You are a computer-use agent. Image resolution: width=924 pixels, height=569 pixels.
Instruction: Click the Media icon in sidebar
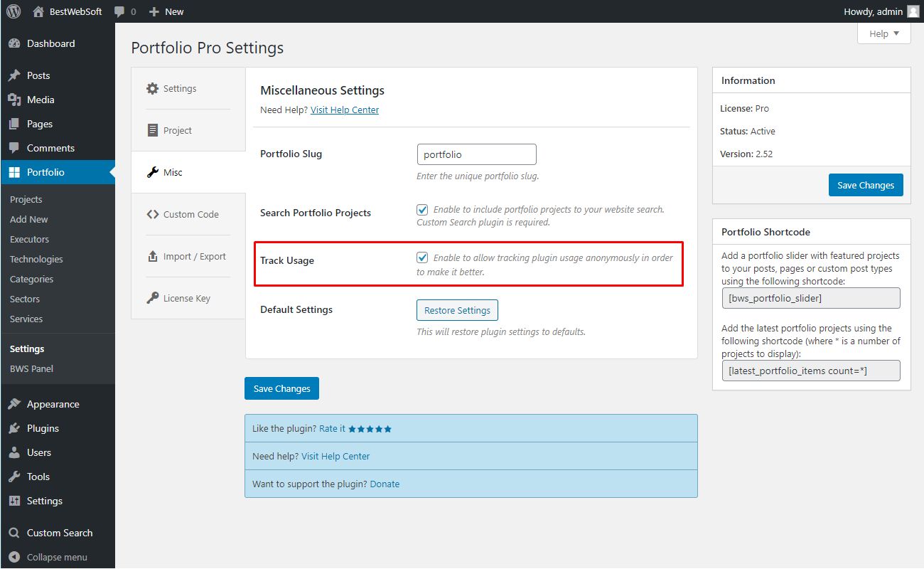[x=14, y=100]
